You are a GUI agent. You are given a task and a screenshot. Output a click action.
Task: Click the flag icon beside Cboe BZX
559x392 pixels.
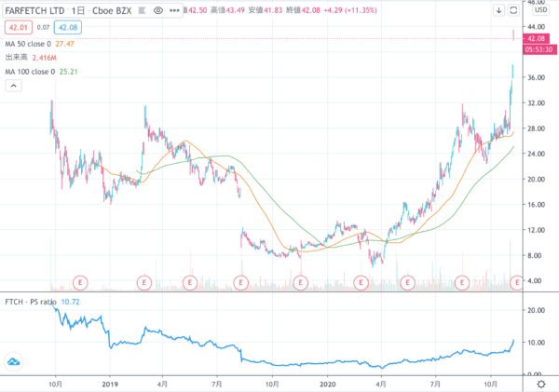click(x=142, y=10)
